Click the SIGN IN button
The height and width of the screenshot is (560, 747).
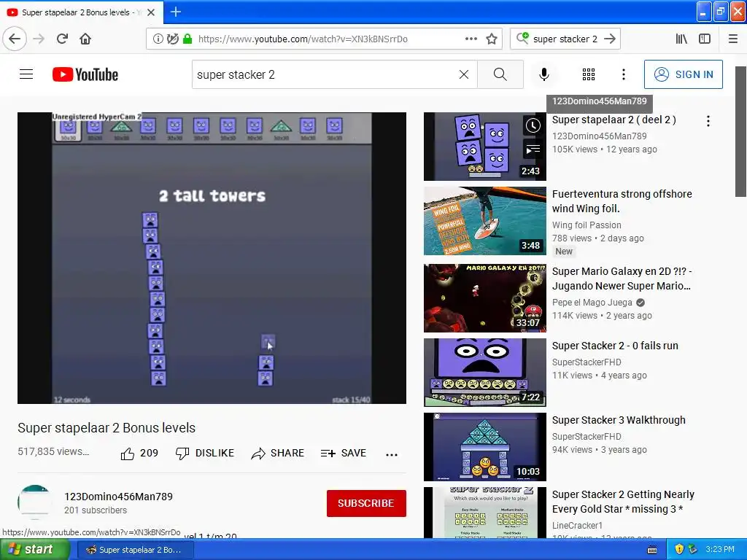click(683, 74)
